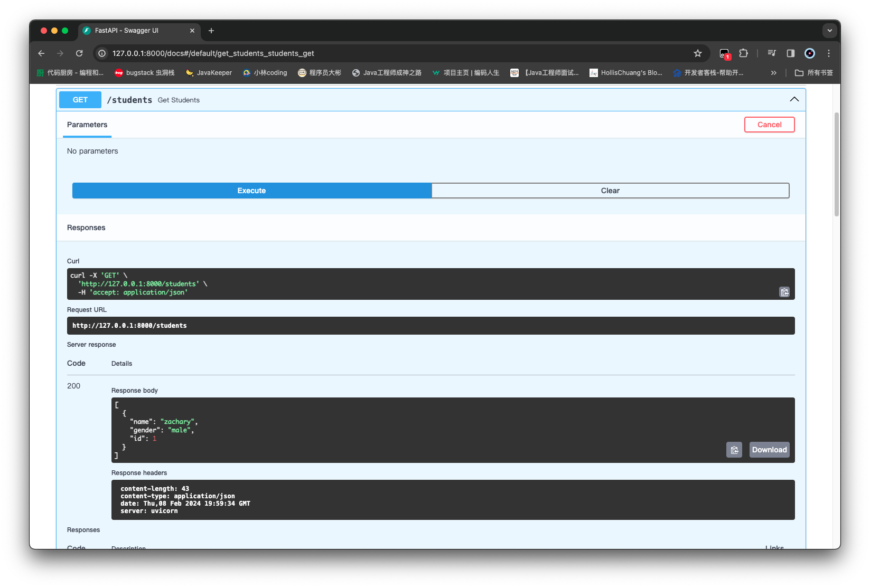Bookmark this page with the star icon
This screenshot has height=588, width=870.
point(698,53)
